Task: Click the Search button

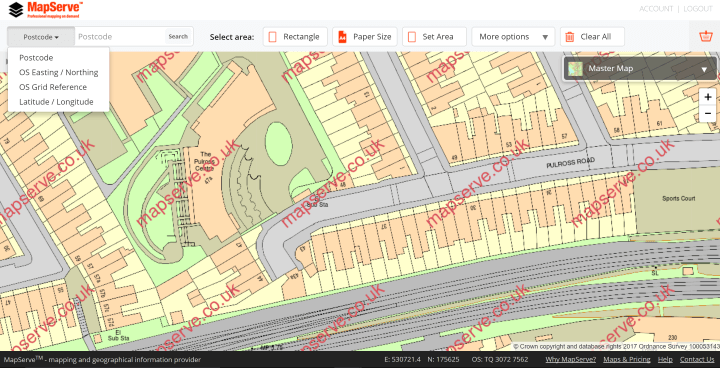Action: (178, 37)
